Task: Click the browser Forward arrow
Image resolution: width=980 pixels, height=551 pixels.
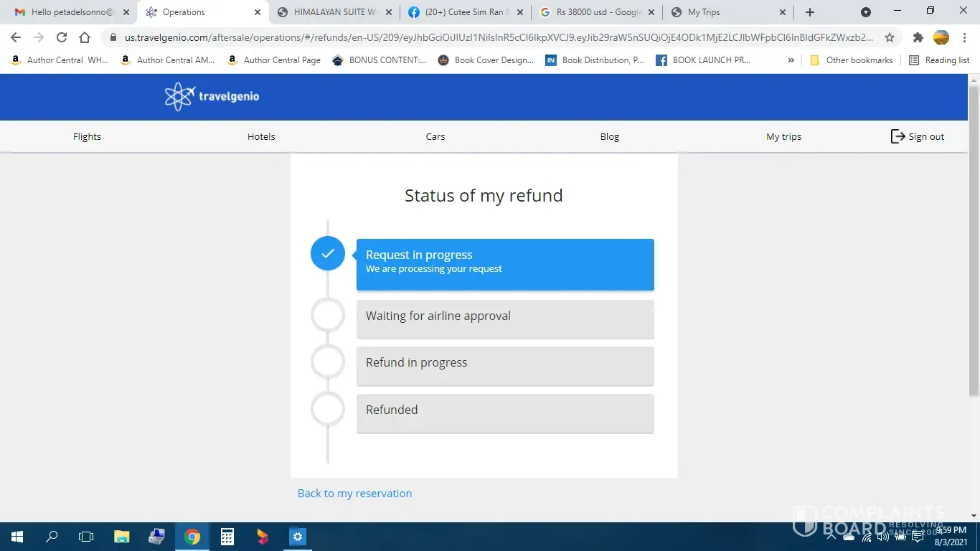Action: point(39,37)
